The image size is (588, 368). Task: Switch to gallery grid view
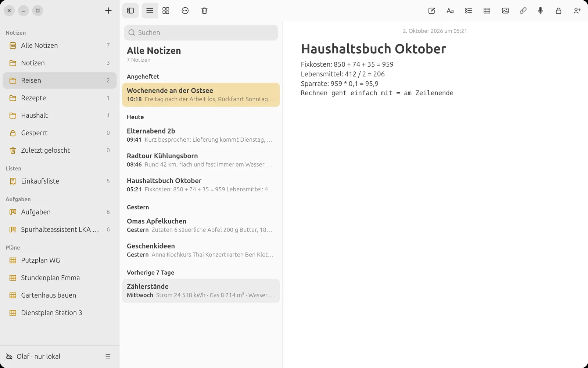[x=166, y=11]
